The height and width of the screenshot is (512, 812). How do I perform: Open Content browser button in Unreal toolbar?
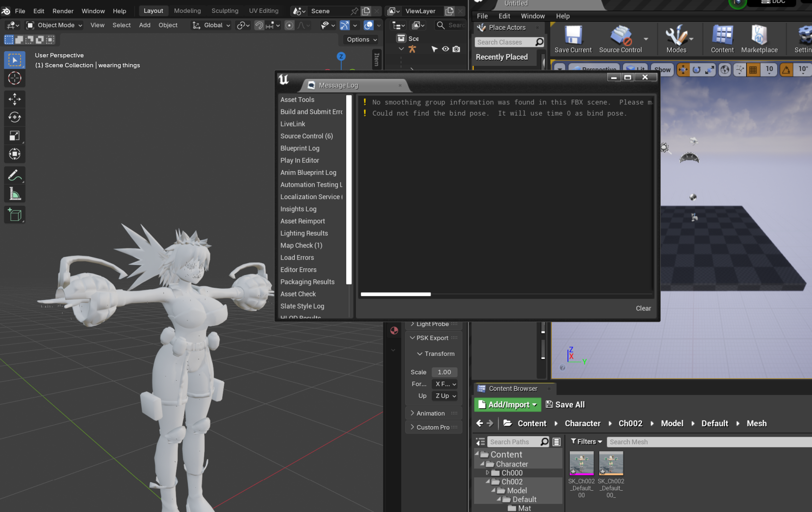pyautogui.click(x=722, y=39)
